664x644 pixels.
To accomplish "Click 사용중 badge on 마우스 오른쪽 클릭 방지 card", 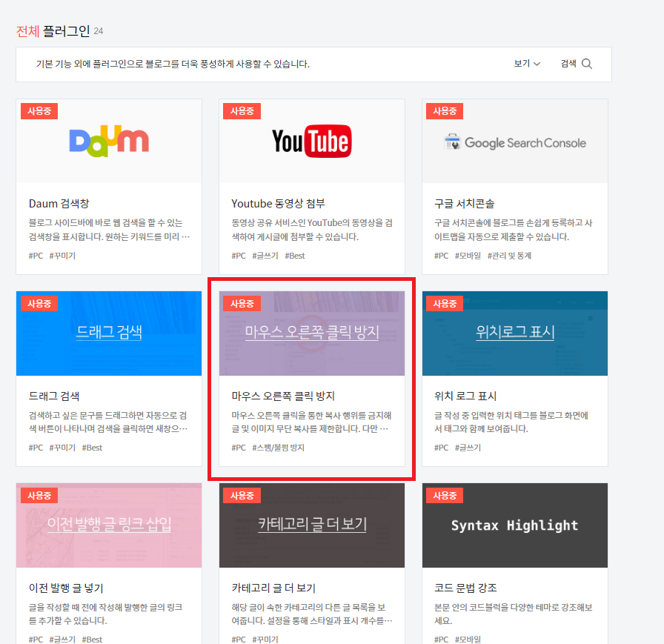I will [x=242, y=304].
